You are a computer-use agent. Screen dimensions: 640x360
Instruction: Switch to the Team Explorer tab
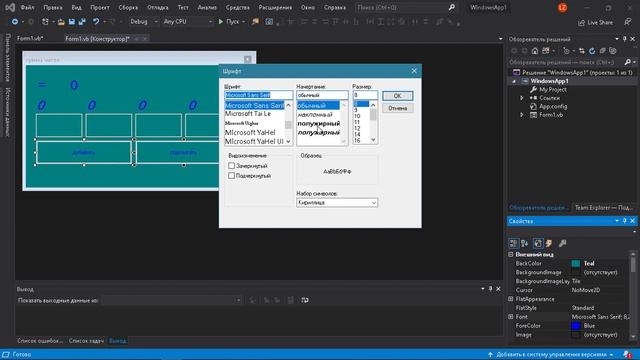pos(603,208)
